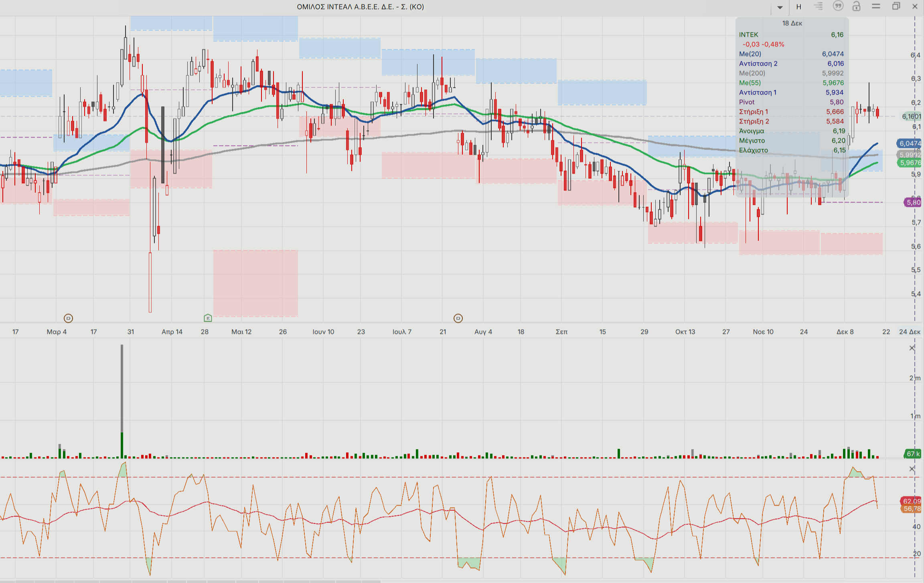Click the quote marks comment icon
Viewport: 924px width, 583px height.
point(838,6)
